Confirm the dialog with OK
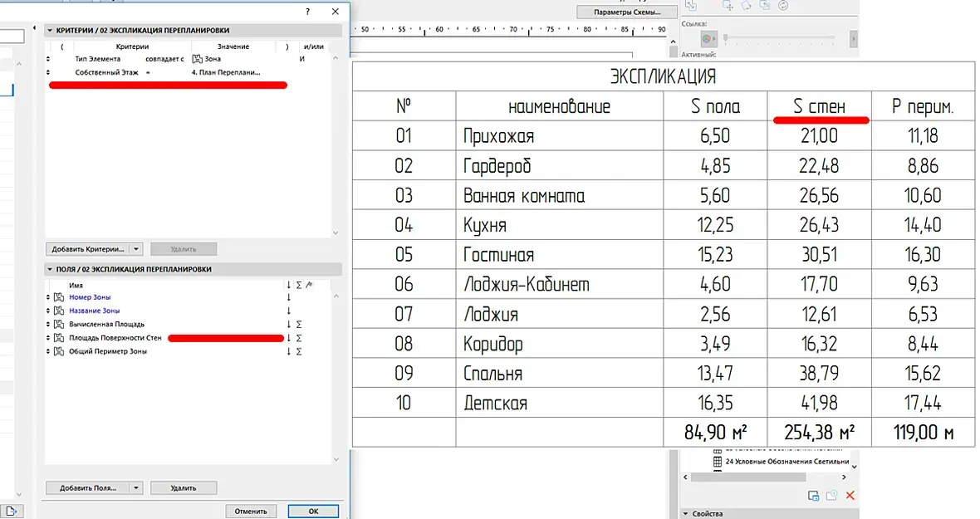This screenshot has height=519, width=980. (313, 511)
